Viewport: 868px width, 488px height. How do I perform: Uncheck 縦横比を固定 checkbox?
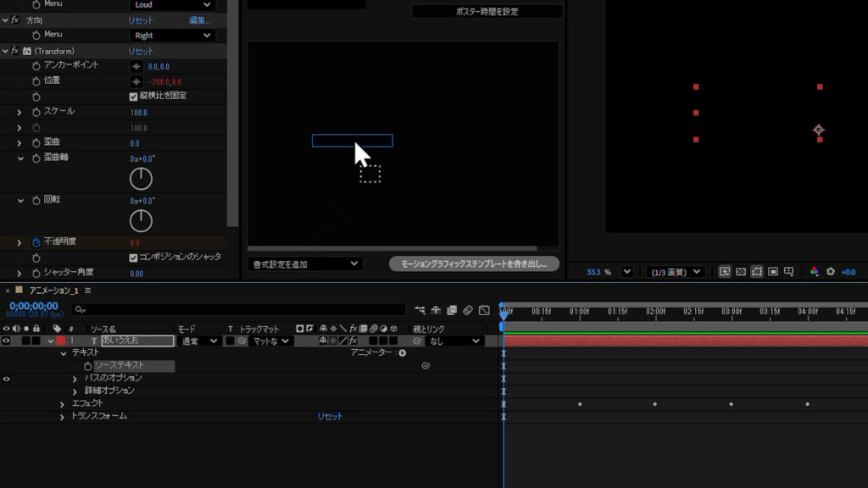[133, 97]
